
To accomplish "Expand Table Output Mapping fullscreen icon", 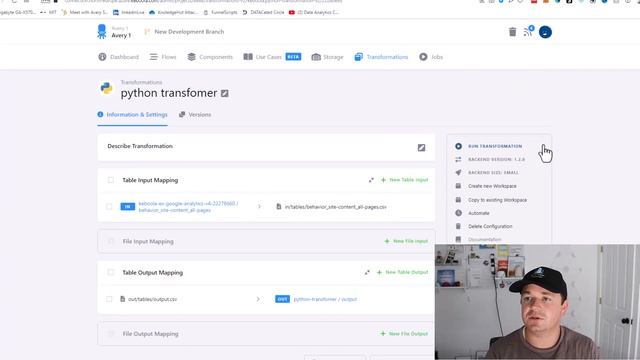I will pyautogui.click(x=367, y=272).
